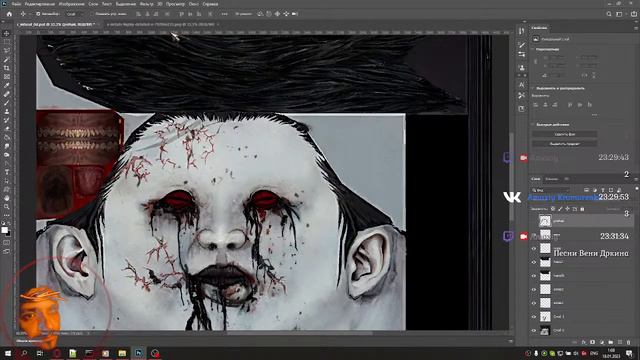Toggle Show Transform Controls checkbox
Viewport: 640px width, 360px height.
point(93,14)
